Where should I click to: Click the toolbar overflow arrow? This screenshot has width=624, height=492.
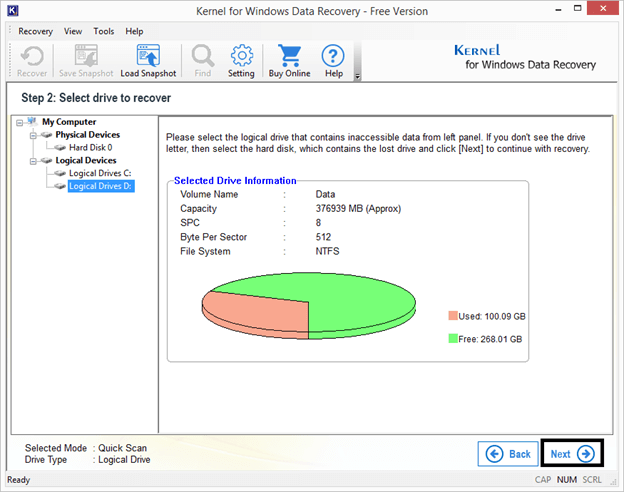[x=357, y=76]
